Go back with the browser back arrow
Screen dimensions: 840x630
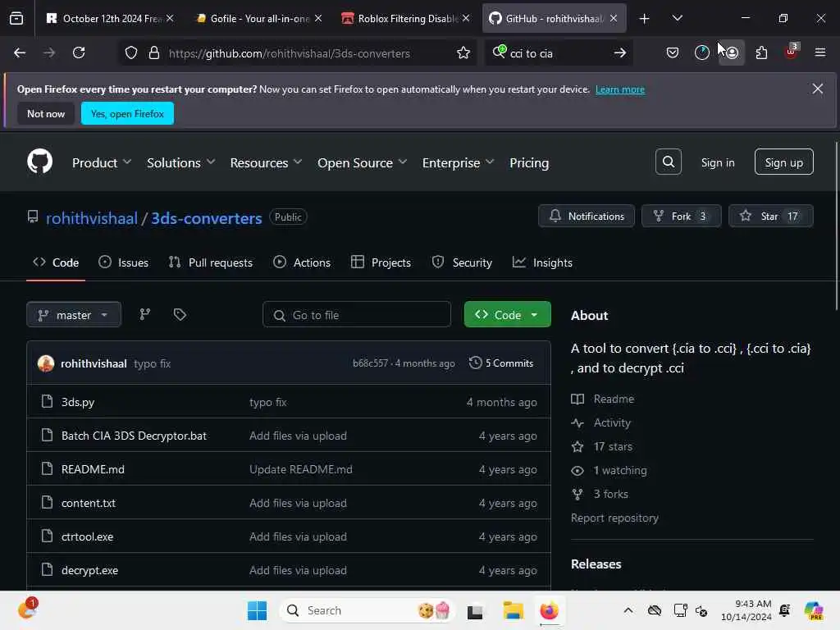[x=20, y=52]
